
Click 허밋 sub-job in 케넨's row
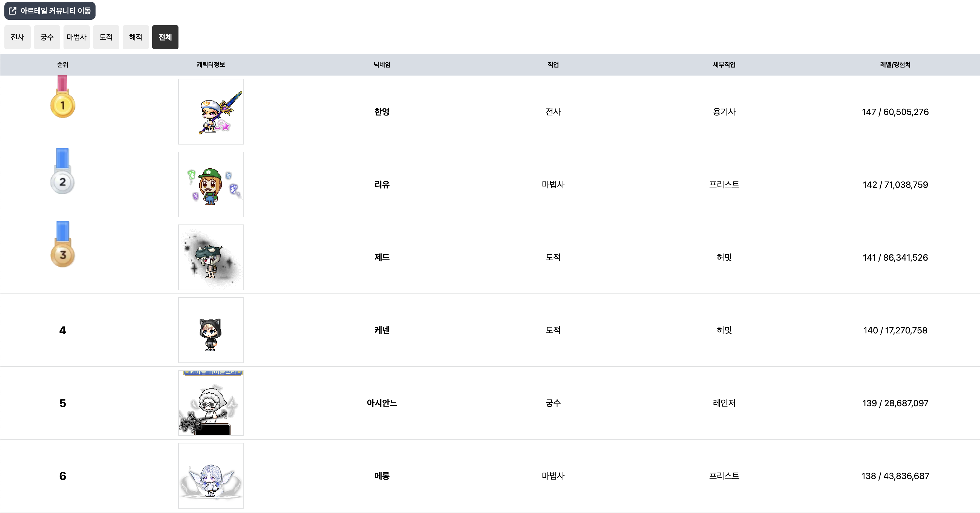(x=724, y=330)
